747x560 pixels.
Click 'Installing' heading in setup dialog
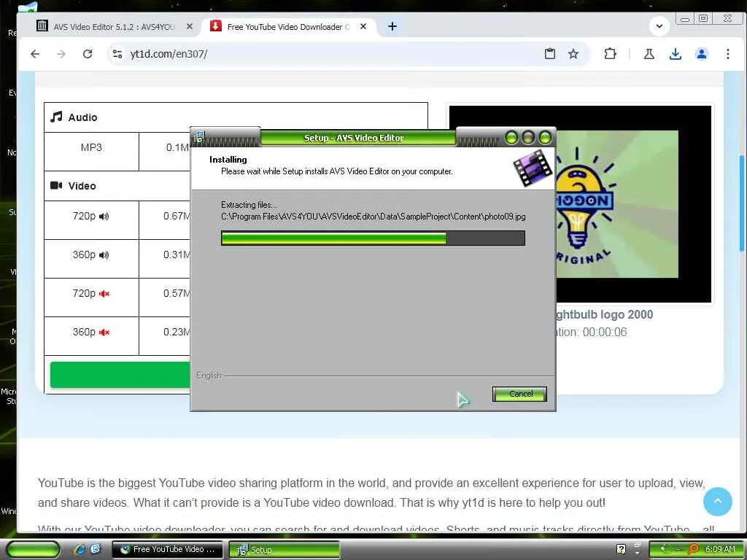[x=228, y=160]
